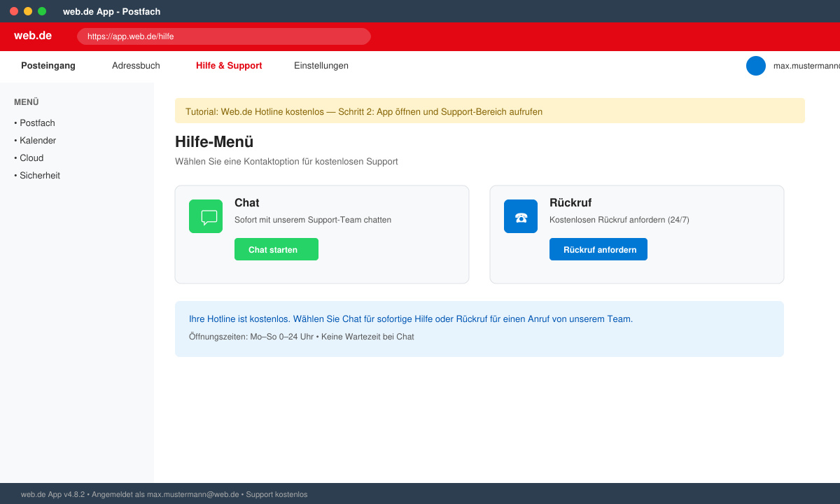This screenshot has width=840, height=504.
Task: Minimize the window with the yellow button
Action: pos(28,11)
